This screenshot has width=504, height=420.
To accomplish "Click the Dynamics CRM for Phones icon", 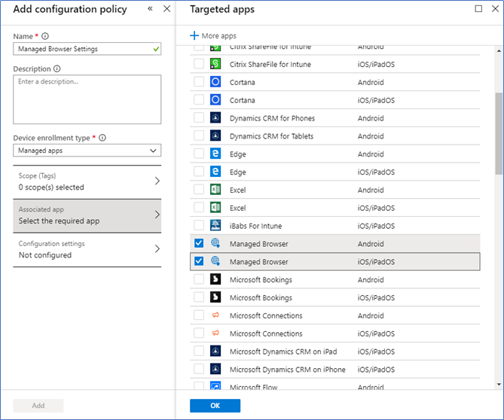I will [x=215, y=118].
